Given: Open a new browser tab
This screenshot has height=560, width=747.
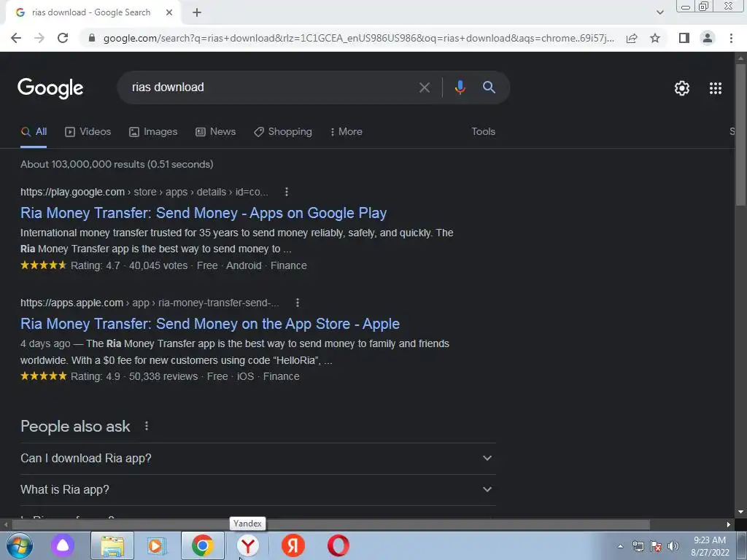Looking at the screenshot, I should click(x=197, y=12).
